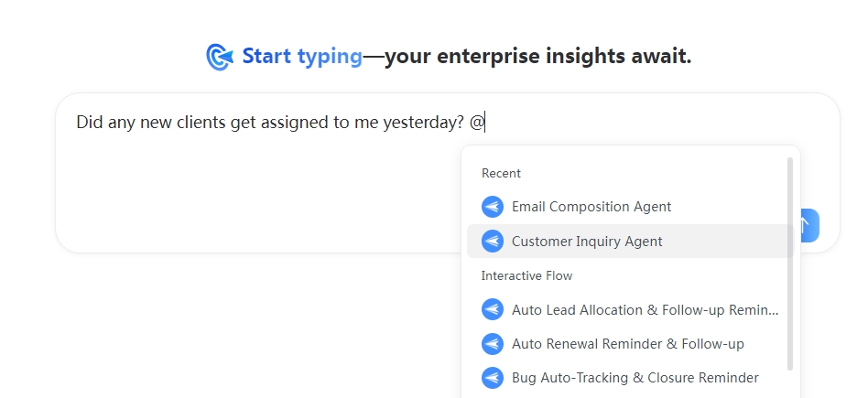Click the Recent section header

pos(501,173)
